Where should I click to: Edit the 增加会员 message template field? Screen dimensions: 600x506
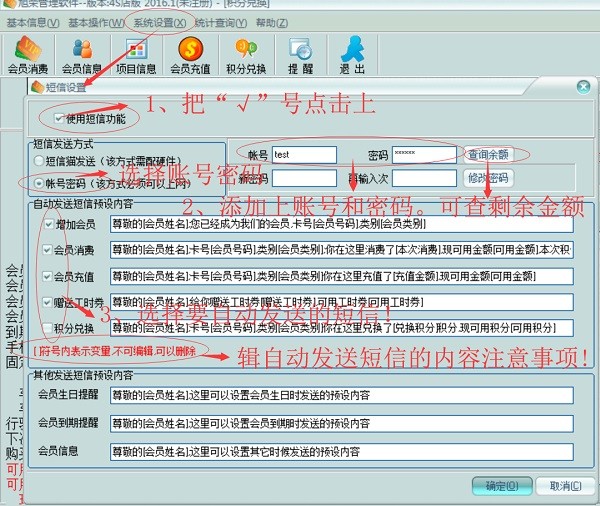pos(342,224)
